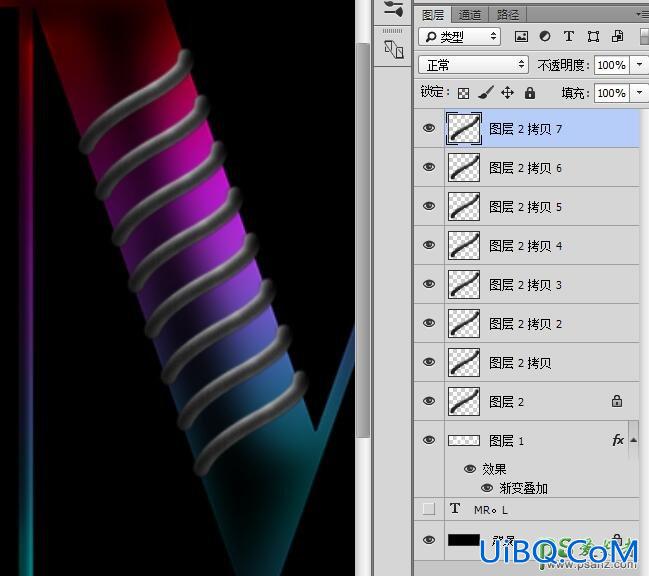
Task: Toggle 渐变叠加 effect visibility eye
Action: click(487, 488)
